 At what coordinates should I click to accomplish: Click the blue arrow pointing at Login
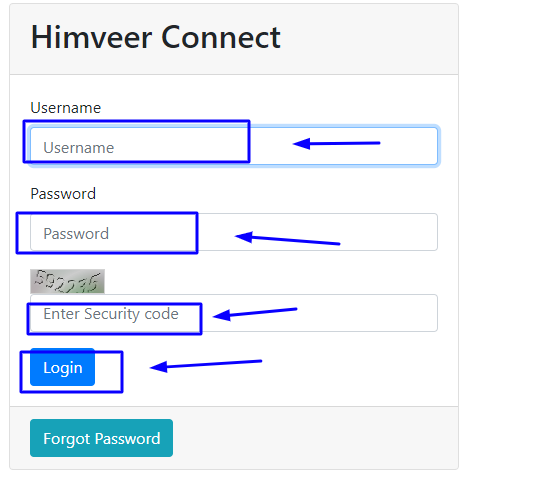(x=206, y=366)
